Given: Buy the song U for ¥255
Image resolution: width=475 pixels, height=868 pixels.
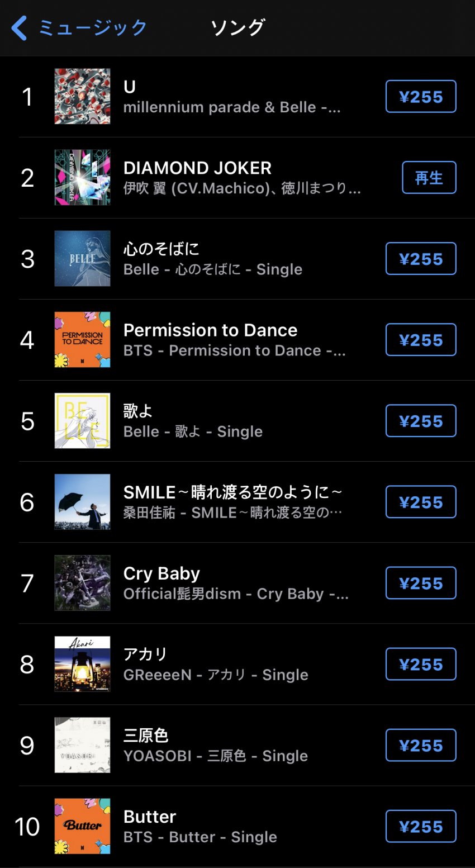Looking at the screenshot, I should click(x=421, y=97).
